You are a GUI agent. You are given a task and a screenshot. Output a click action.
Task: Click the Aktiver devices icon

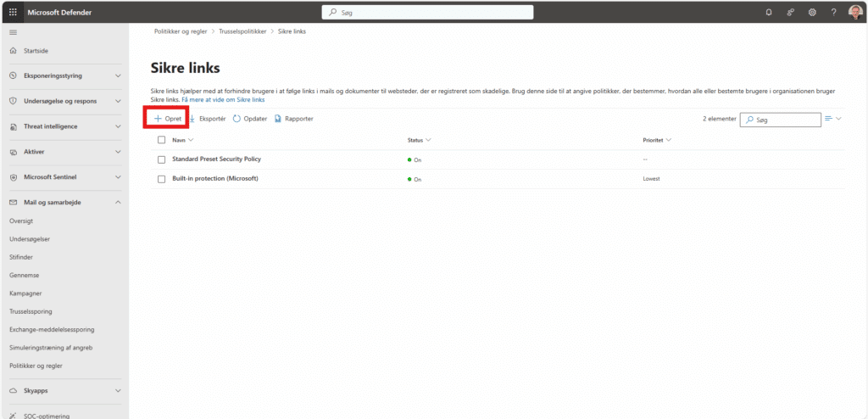pyautogui.click(x=14, y=152)
